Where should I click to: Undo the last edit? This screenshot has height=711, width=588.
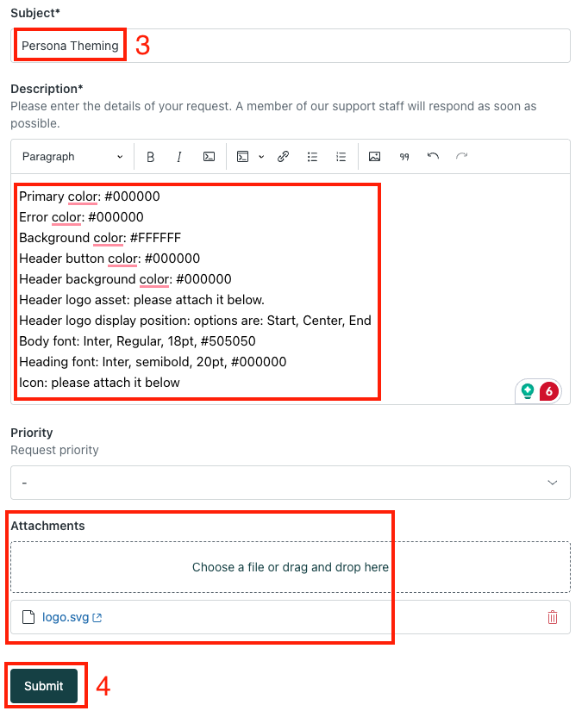coord(433,157)
